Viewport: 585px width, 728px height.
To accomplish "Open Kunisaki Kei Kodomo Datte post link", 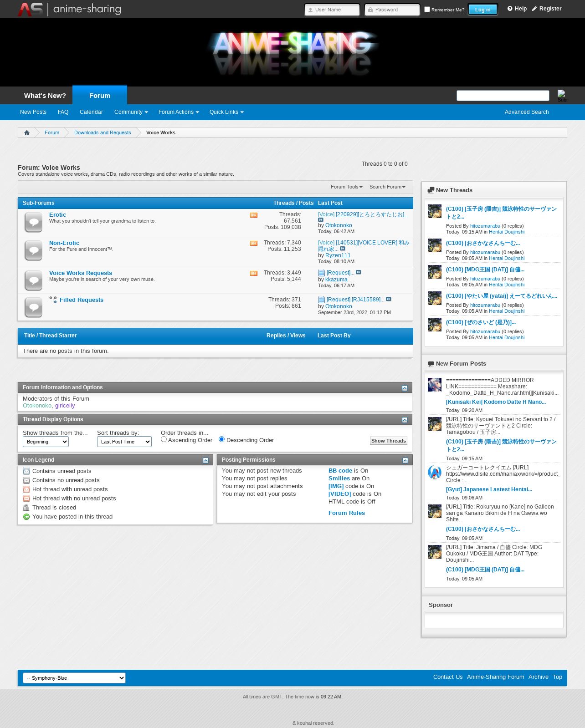I will [x=496, y=402].
